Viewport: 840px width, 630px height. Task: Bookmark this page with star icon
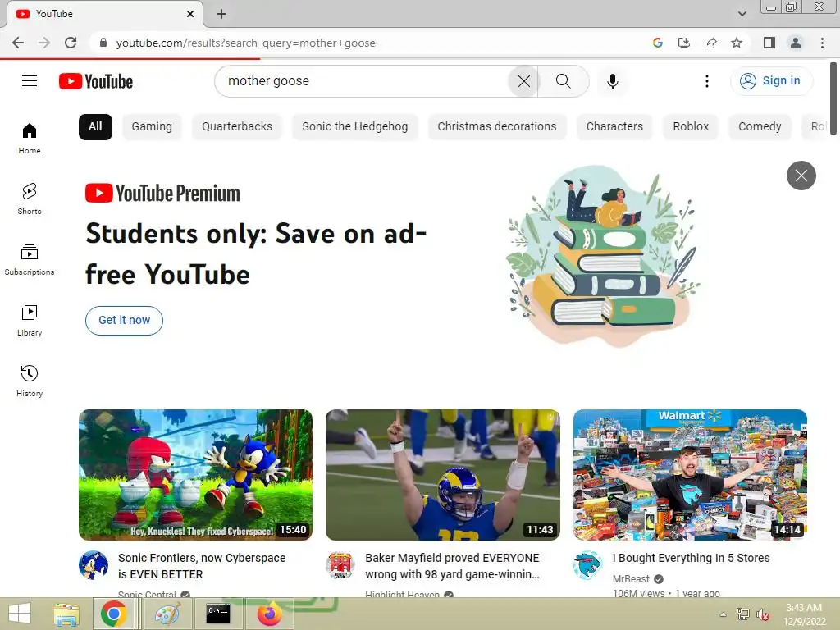737,43
